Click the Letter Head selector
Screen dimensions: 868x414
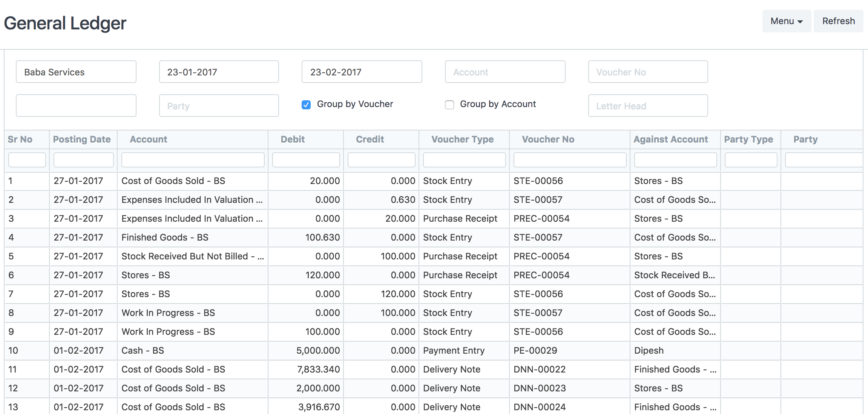pyautogui.click(x=647, y=106)
